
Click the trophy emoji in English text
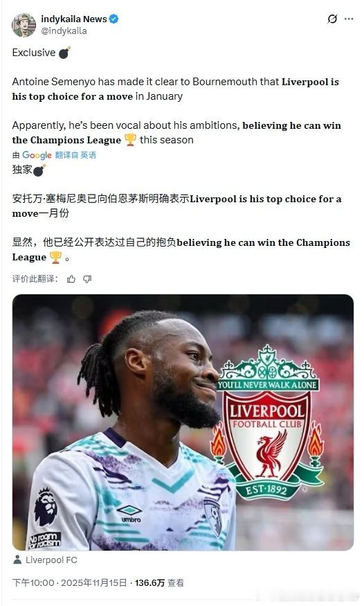pos(131,139)
